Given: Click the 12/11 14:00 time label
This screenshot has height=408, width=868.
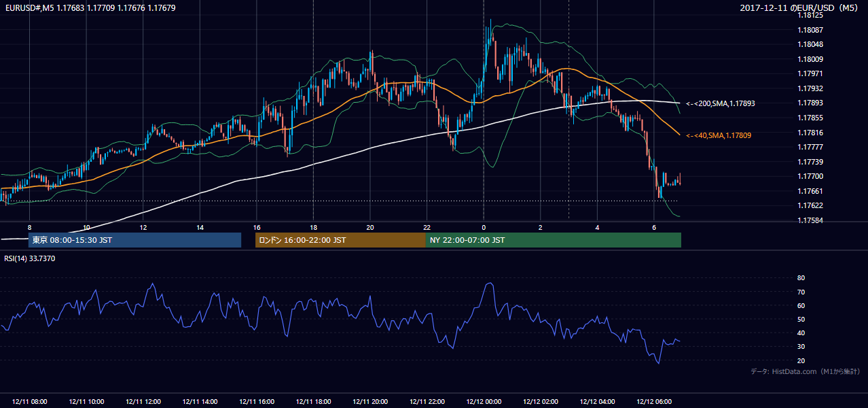Looking at the screenshot, I should (200, 402).
